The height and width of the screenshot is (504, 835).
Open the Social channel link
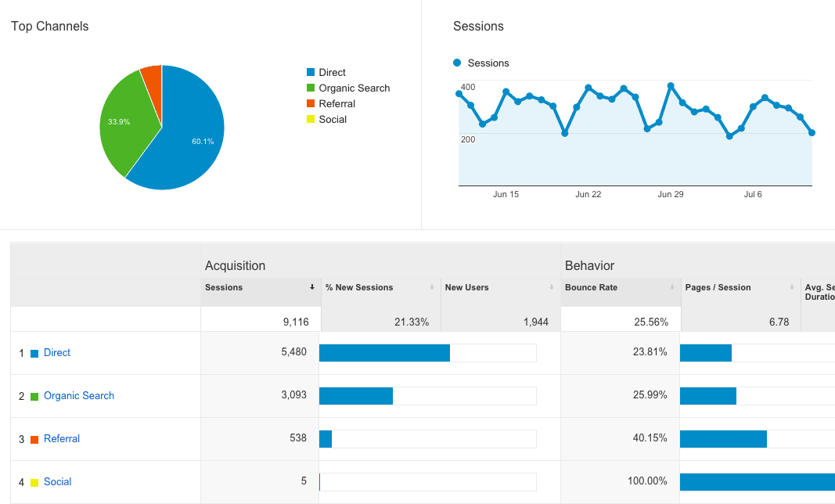tap(57, 482)
